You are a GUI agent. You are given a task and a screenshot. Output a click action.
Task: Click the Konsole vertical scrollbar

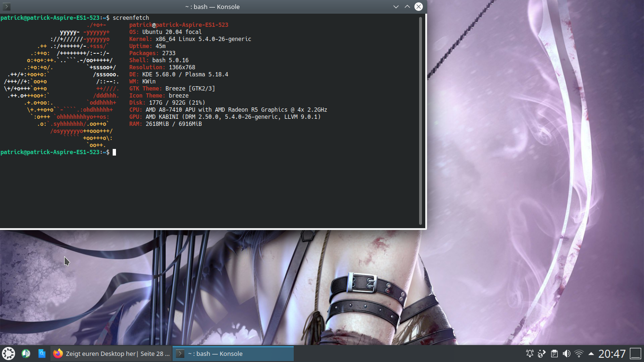(x=421, y=121)
